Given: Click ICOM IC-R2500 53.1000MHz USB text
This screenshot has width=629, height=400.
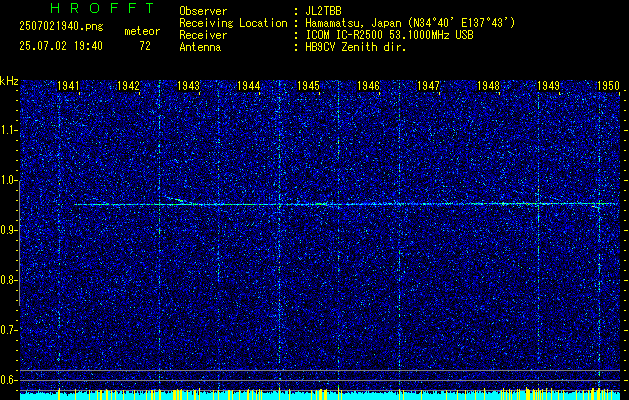Looking at the screenshot, I should (389, 35).
